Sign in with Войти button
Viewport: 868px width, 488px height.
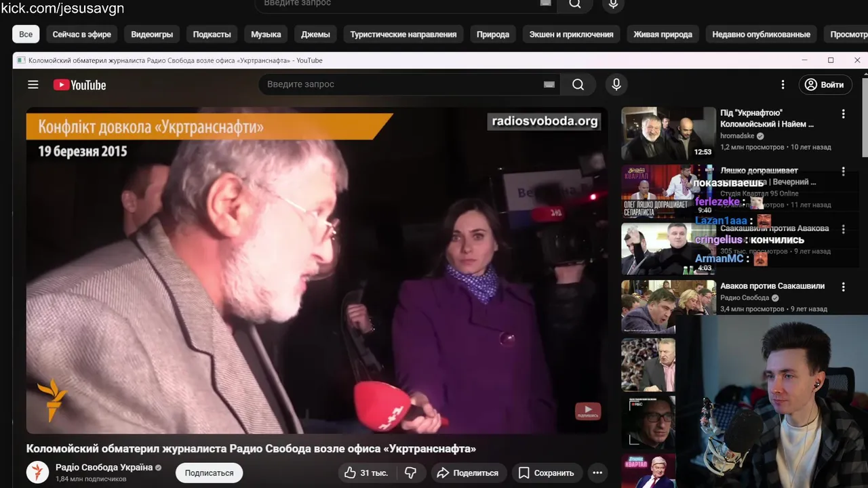[x=825, y=85]
